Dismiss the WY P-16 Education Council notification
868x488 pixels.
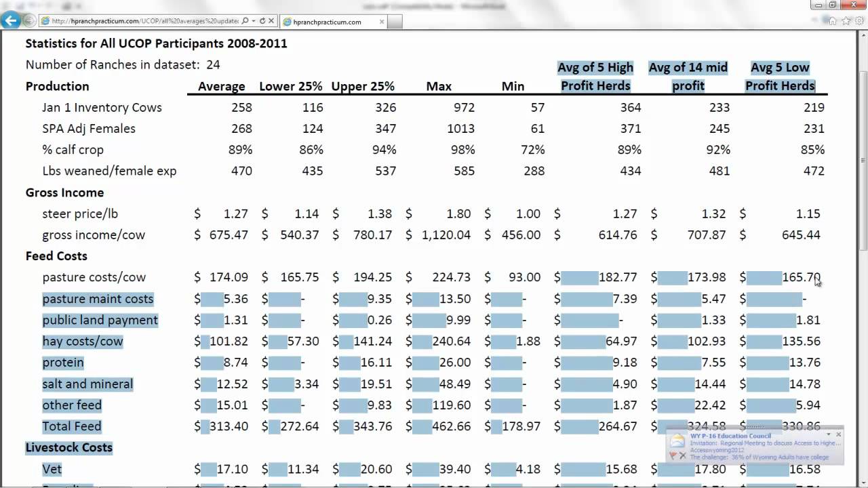pyautogui.click(x=838, y=434)
